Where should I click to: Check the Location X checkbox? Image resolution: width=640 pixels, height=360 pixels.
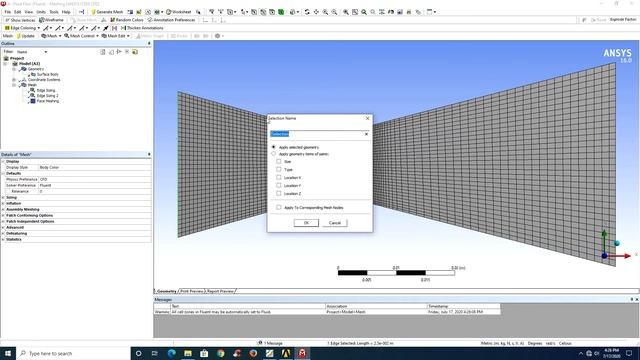[279, 177]
